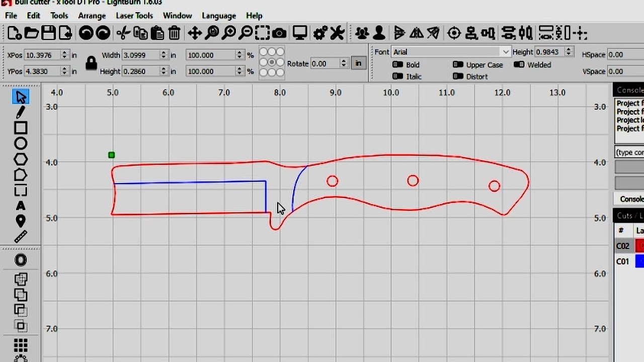
Task: Toggle the aspect ratio lock icon
Action: (91, 63)
